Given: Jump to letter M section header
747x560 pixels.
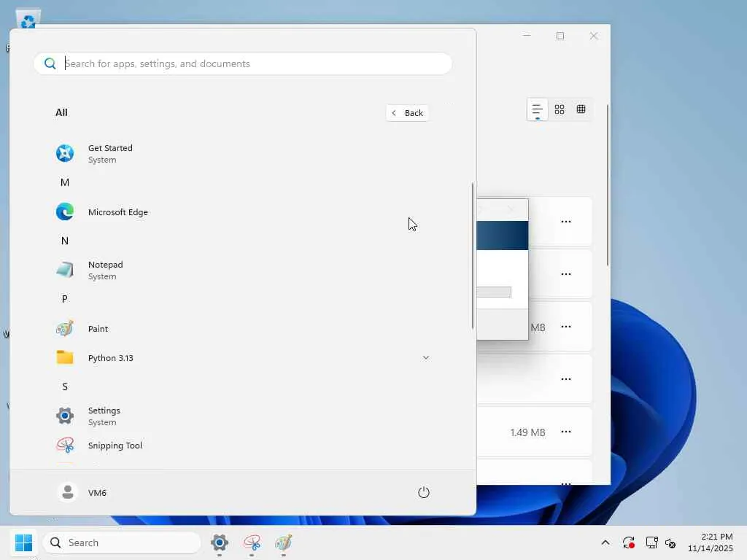Looking at the screenshot, I should (65, 182).
